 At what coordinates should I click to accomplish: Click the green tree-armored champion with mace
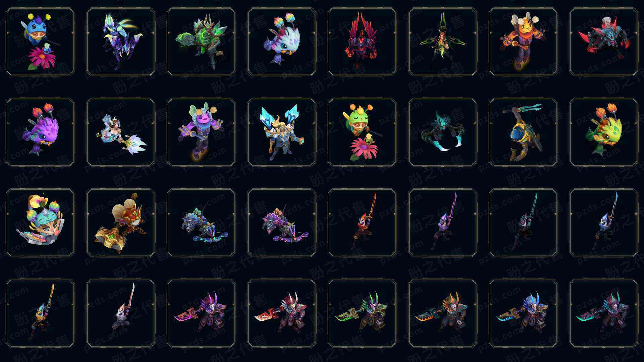point(201,42)
